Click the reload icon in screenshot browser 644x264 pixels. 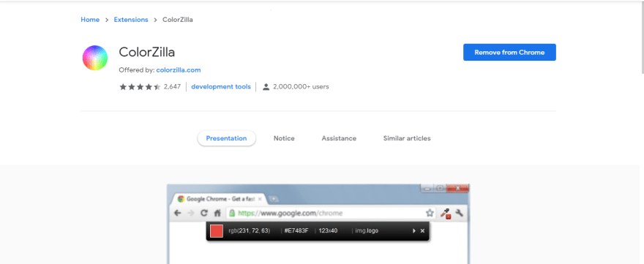pyautogui.click(x=203, y=213)
